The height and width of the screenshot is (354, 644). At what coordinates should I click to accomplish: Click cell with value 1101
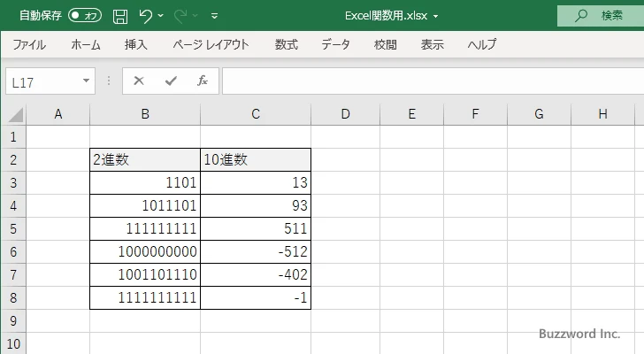145,182
